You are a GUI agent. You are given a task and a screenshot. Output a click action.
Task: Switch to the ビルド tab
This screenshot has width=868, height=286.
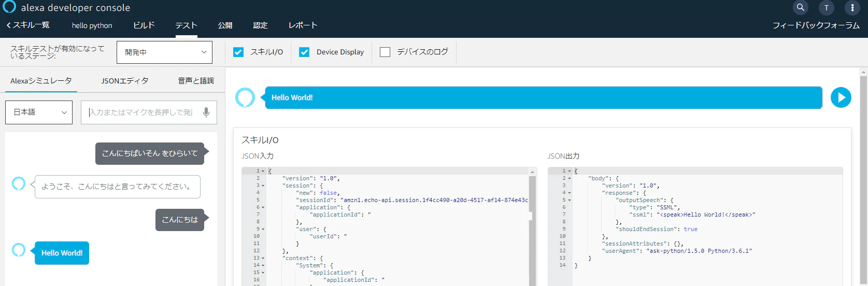click(x=144, y=25)
